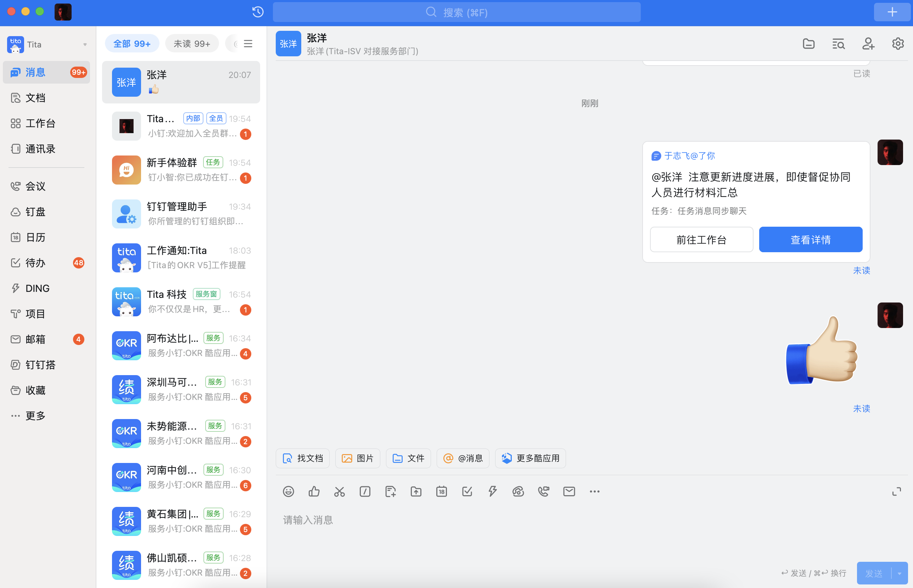Open 日历 in left sidebar
This screenshot has height=588, width=913.
click(x=46, y=237)
